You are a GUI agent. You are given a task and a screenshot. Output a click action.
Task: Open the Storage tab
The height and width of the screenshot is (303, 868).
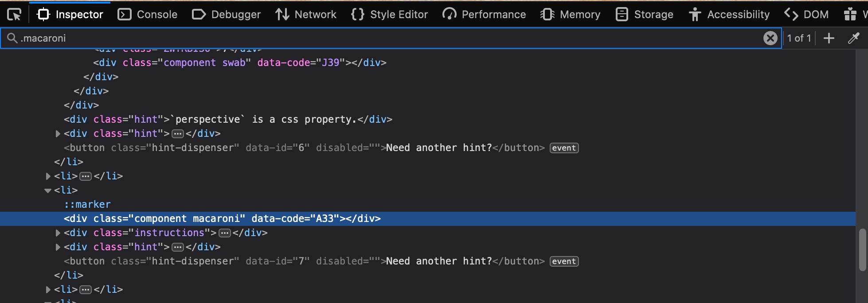[x=645, y=15]
